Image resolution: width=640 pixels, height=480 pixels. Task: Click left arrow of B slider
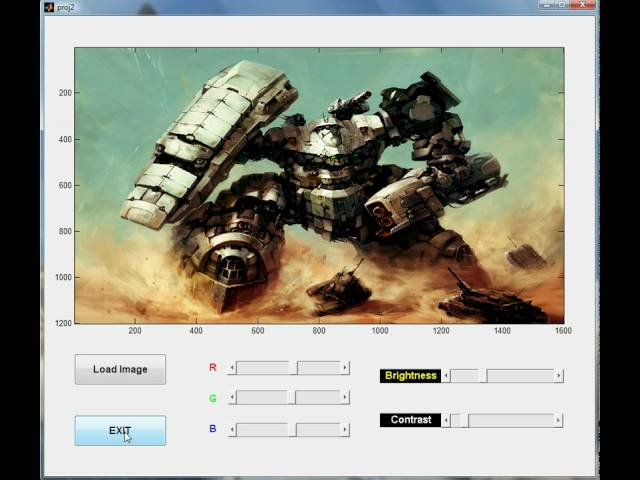(x=232, y=429)
